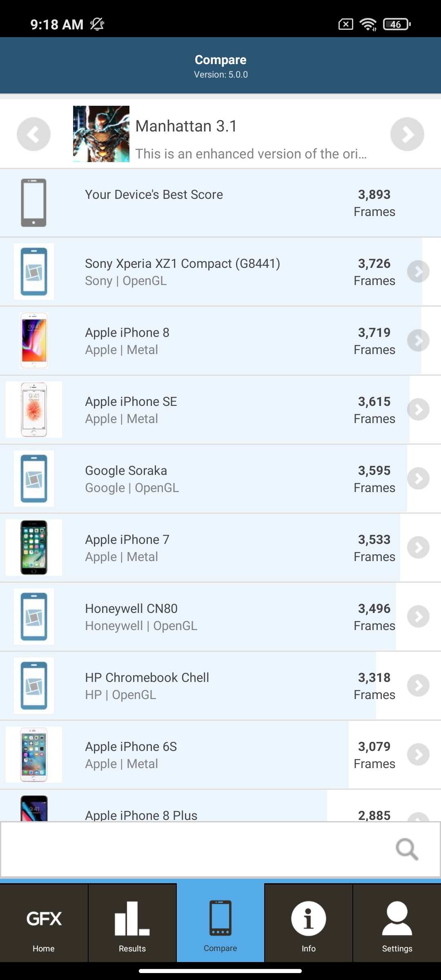The image size is (441, 980).
Task: Tap the Apple iPhone 7 device image
Action: pyautogui.click(x=34, y=548)
